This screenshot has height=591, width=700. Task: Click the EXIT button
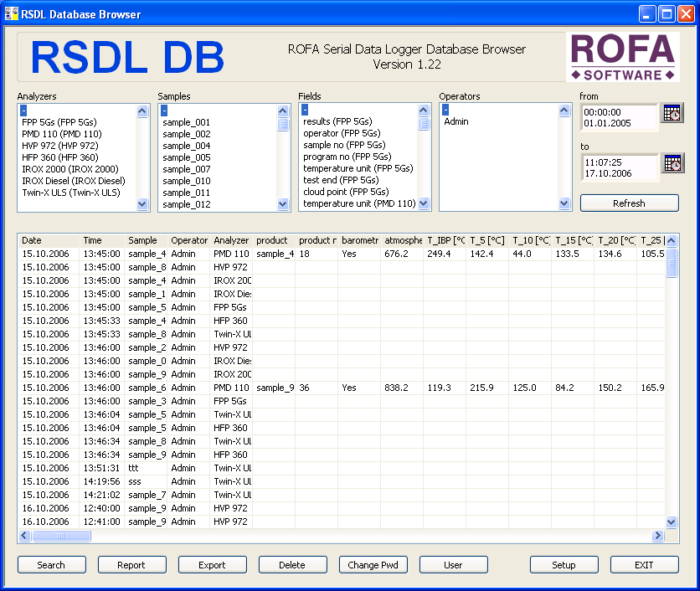644,565
